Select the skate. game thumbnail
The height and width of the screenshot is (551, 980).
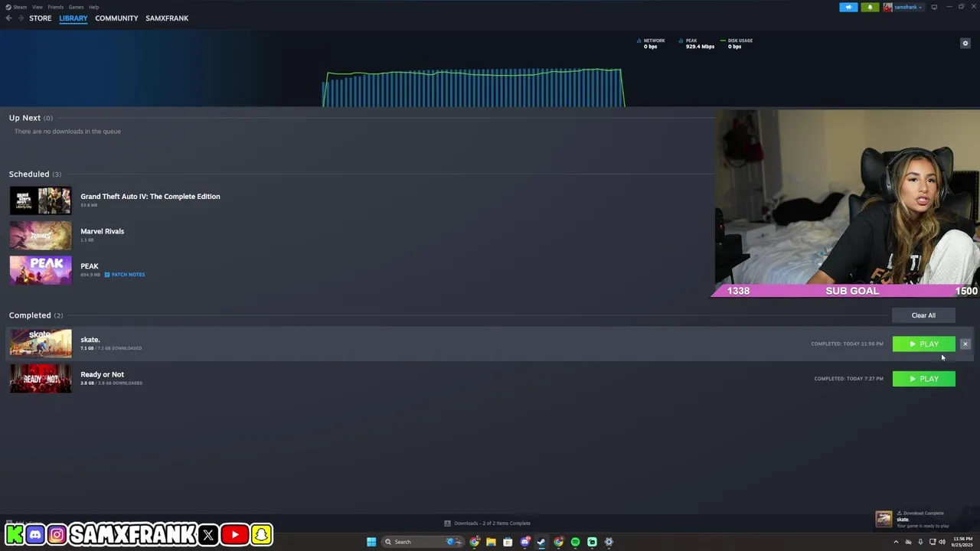41,344
